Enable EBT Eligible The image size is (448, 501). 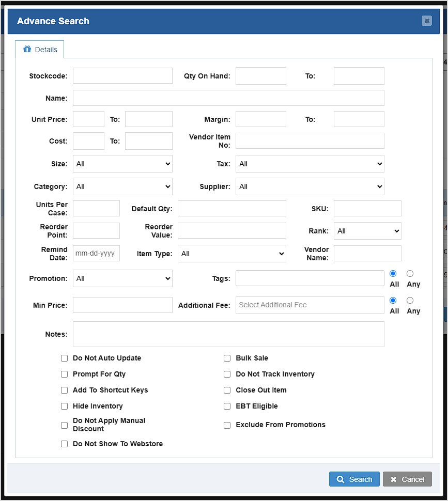pyautogui.click(x=227, y=406)
